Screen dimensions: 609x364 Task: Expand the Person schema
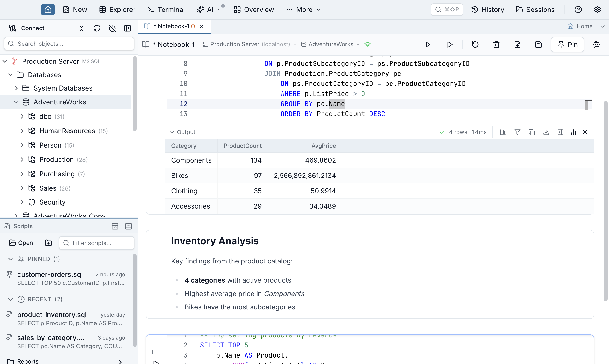[22, 145]
